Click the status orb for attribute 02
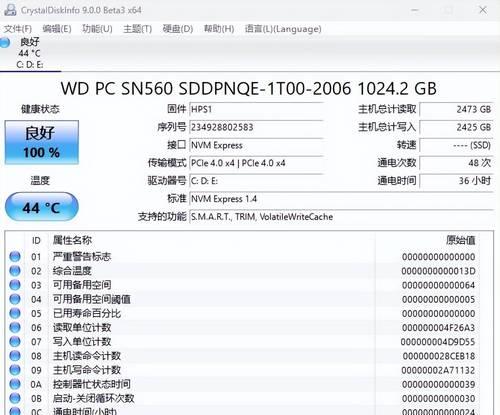This screenshot has height=415, width=500. click(x=15, y=271)
